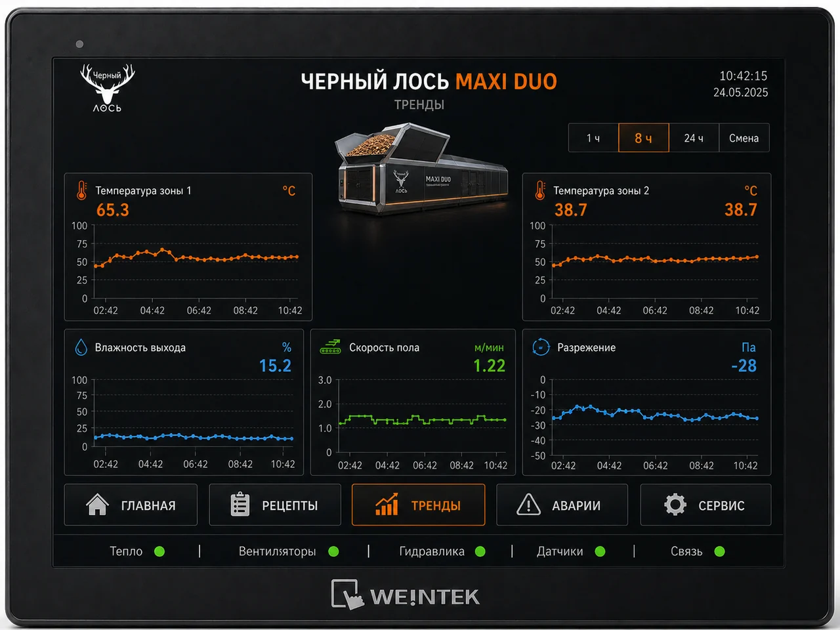Click the thermometer icon for zone 1
This screenshot has width=840, height=630.
(x=81, y=191)
